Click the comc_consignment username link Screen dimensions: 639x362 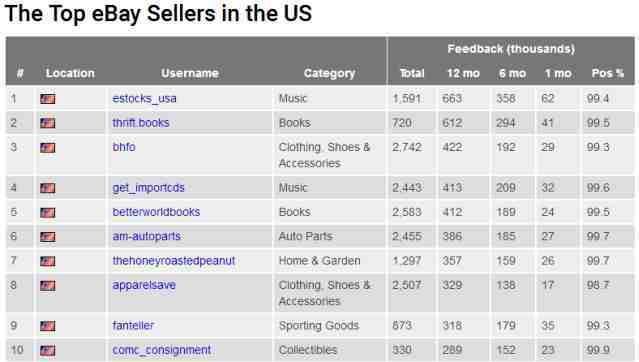162,350
